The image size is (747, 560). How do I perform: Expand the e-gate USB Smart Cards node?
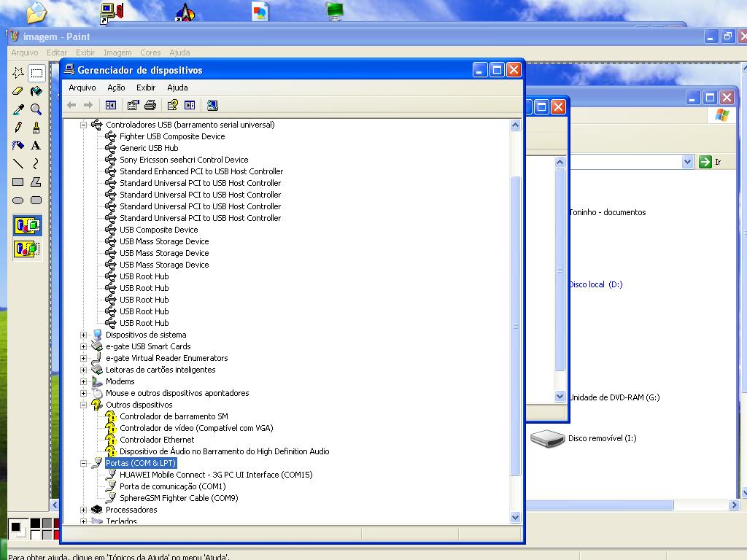[83, 346]
